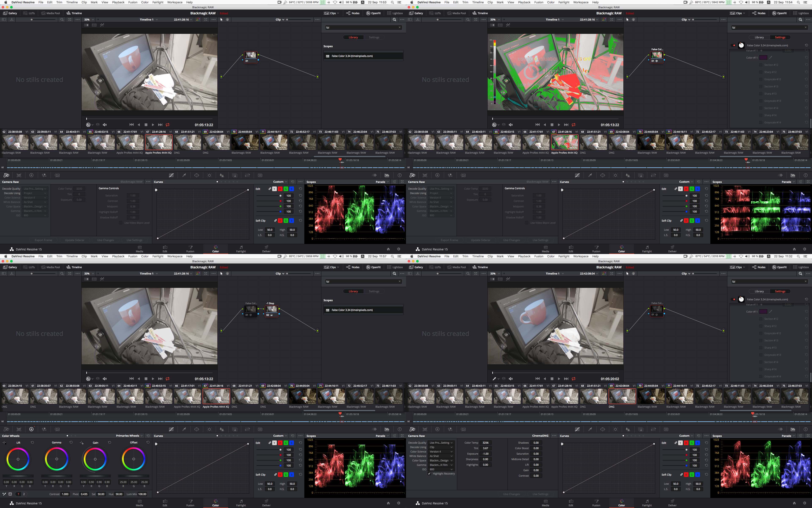The width and height of the screenshot is (812, 508).
Task: Open Key palette in top-left window
Action: click(x=235, y=175)
